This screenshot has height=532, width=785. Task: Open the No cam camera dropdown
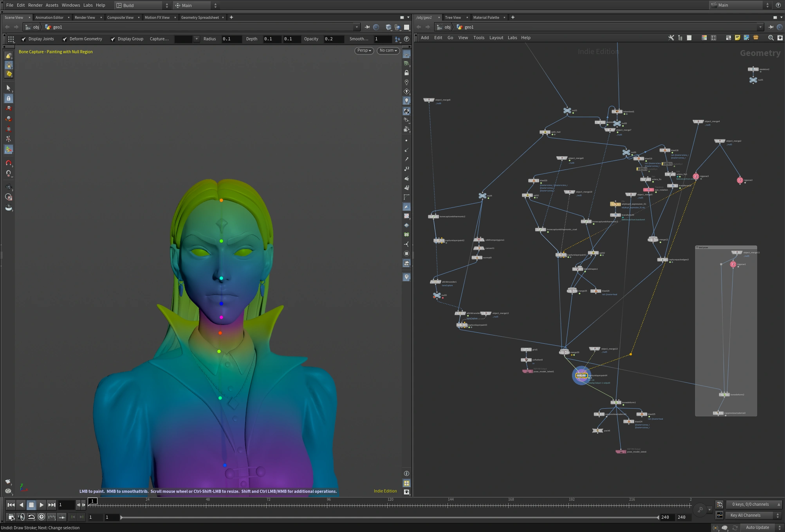[388, 50]
